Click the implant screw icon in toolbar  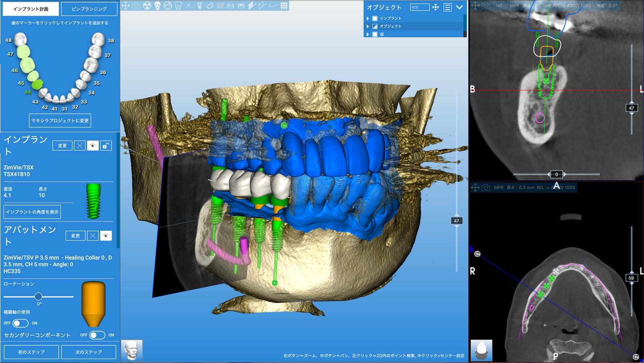(200, 6)
